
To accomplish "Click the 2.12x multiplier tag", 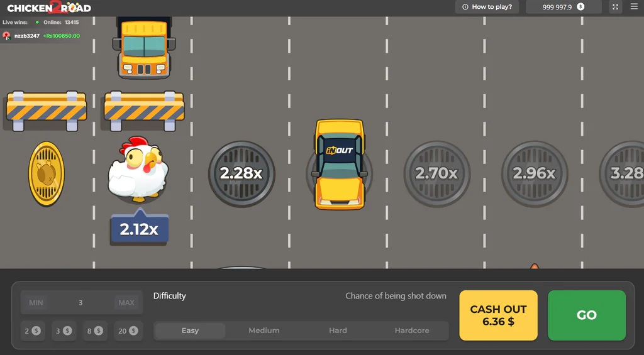I will 139,227.
